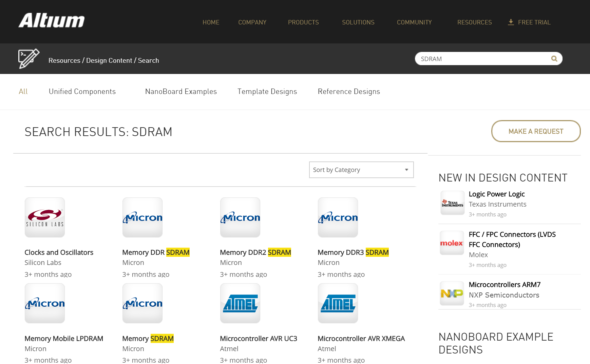Click the MAKE A REQUEST button
The image size is (590, 364).
coord(535,131)
